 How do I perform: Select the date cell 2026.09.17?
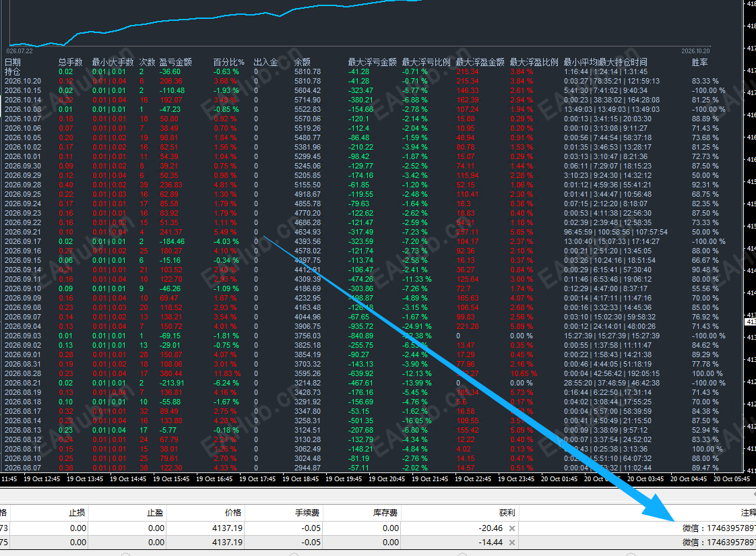pos(23,241)
